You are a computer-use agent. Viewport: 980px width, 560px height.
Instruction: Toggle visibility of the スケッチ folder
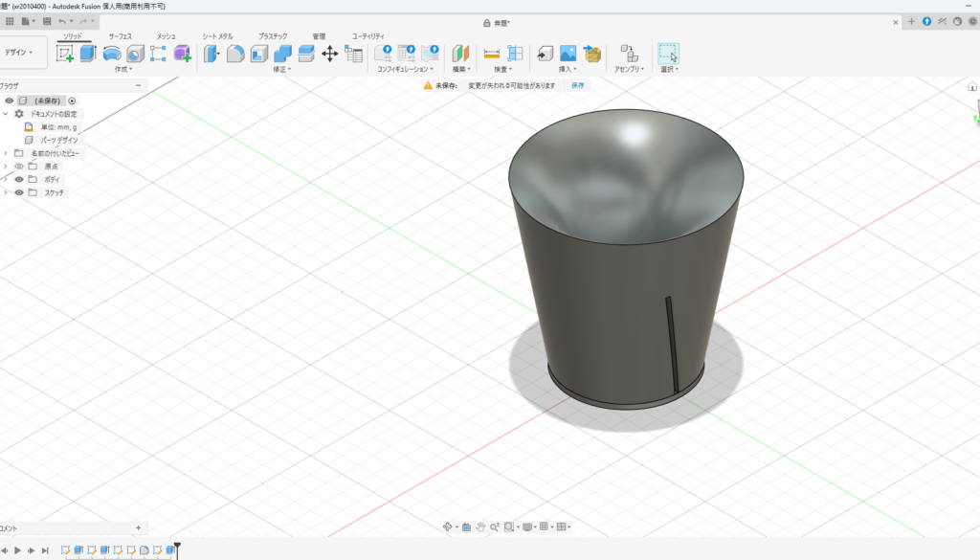coord(19,192)
